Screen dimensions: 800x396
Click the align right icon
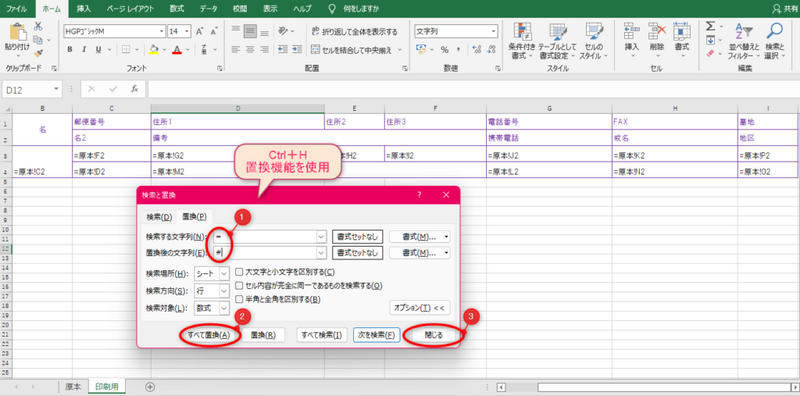coord(264,50)
